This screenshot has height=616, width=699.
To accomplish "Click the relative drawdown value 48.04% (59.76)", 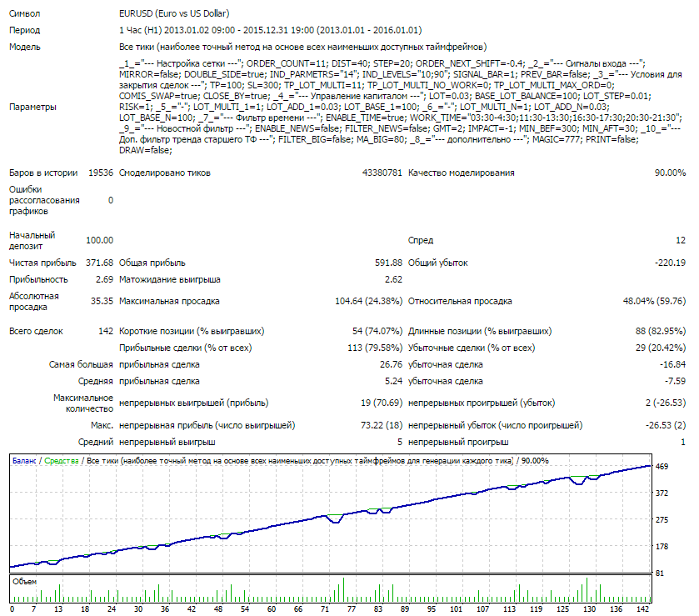I will click(654, 301).
